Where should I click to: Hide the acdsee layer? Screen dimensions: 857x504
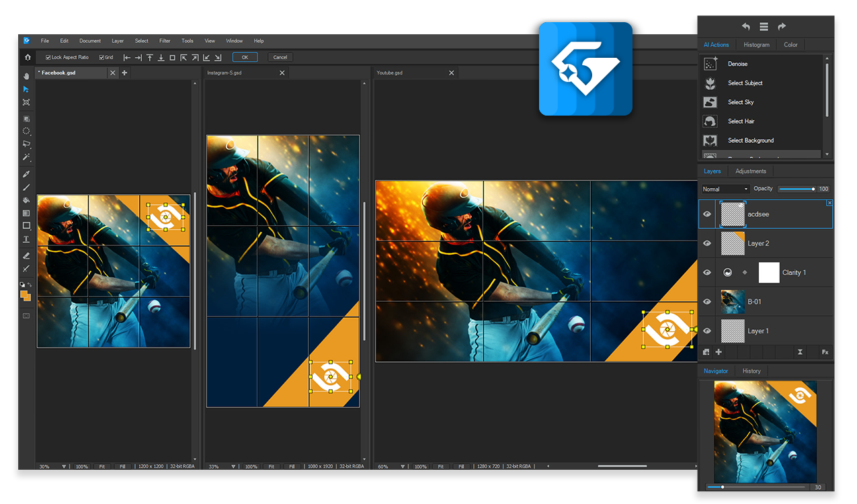[707, 214]
